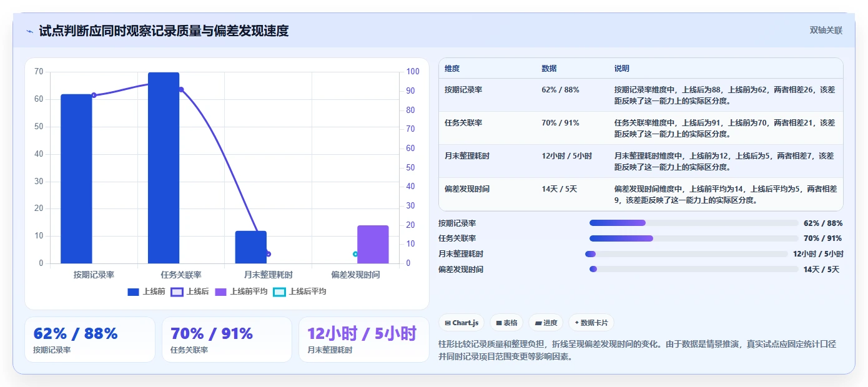Click the 双轴关联 label in the header
The width and height of the screenshot is (868, 387).
826,31
